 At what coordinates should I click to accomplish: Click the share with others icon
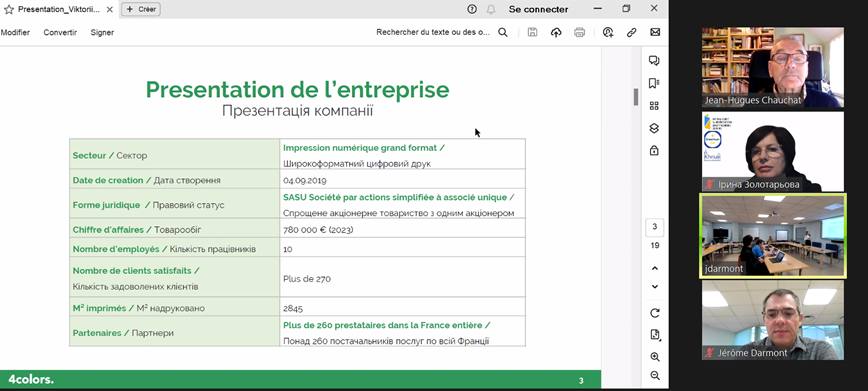tap(608, 32)
